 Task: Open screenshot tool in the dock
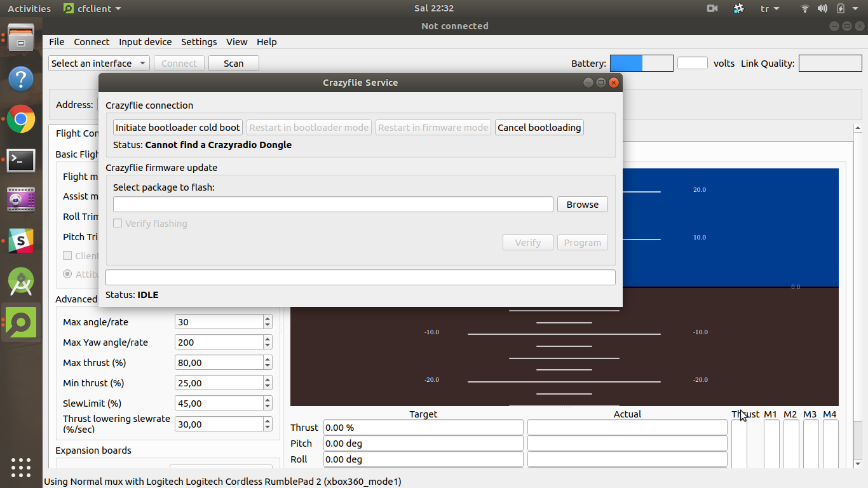(x=21, y=200)
